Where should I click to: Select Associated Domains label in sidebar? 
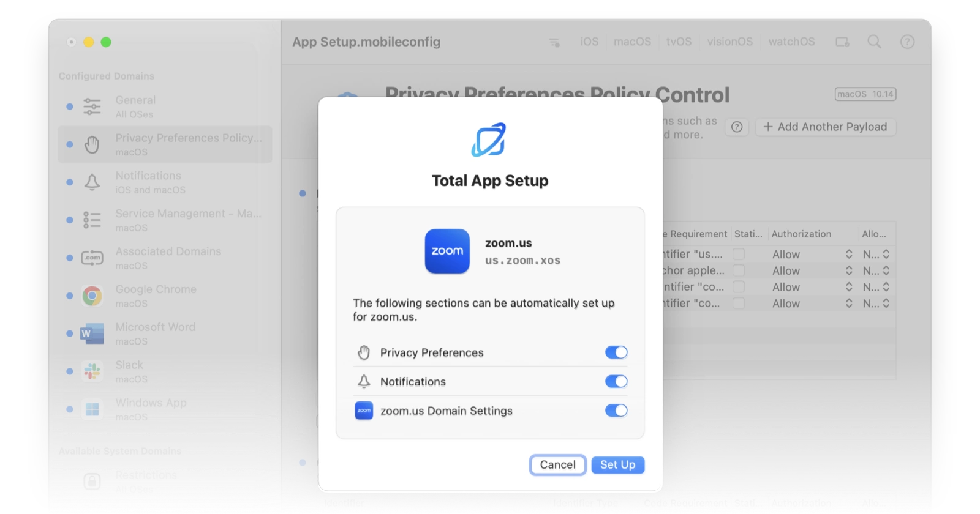(x=168, y=251)
